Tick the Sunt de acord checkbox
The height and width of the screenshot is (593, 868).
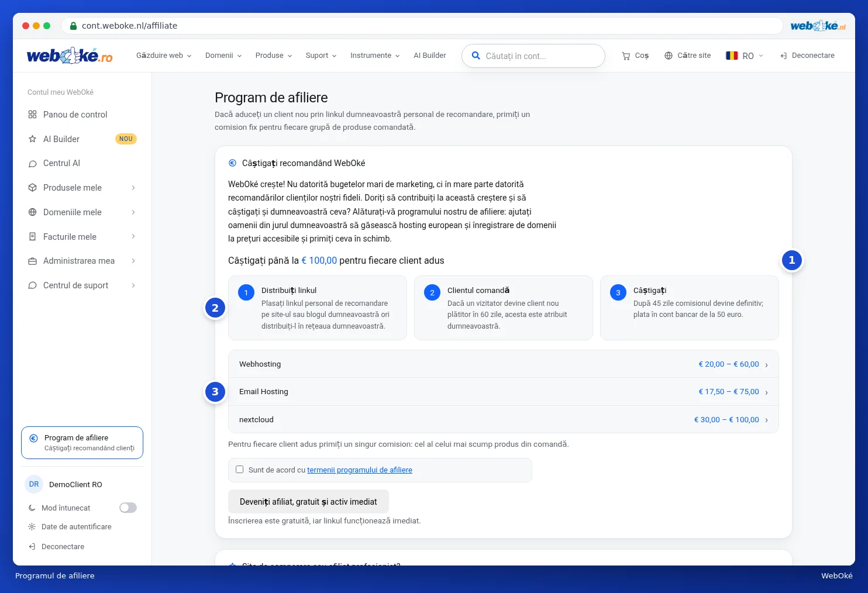point(239,469)
